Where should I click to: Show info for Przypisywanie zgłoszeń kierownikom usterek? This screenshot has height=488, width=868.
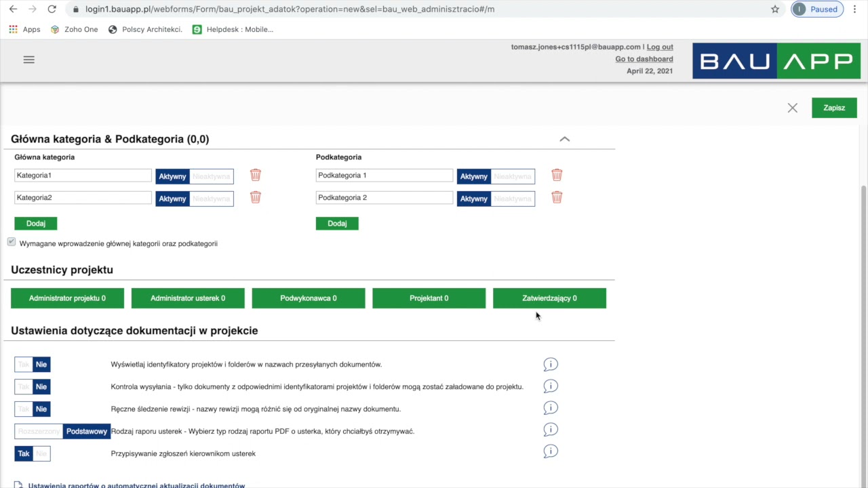click(x=551, y=451)
